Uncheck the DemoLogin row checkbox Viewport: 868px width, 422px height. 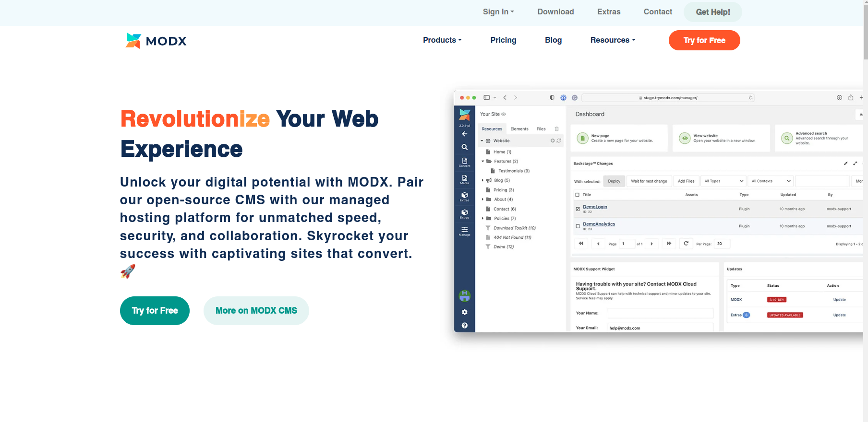(x=578, y=209)
